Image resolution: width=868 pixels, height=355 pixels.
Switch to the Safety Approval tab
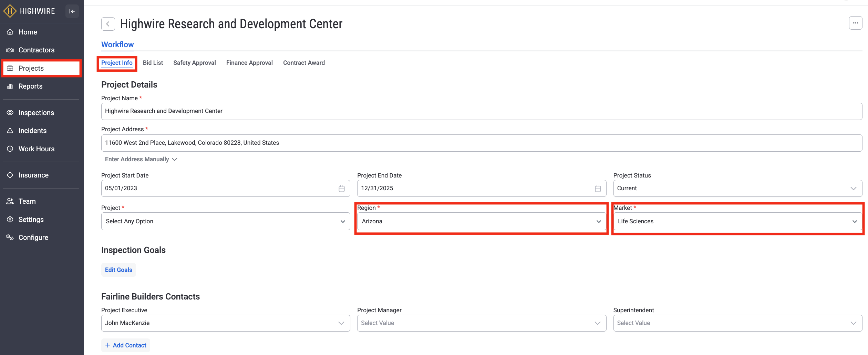[194, 63]
